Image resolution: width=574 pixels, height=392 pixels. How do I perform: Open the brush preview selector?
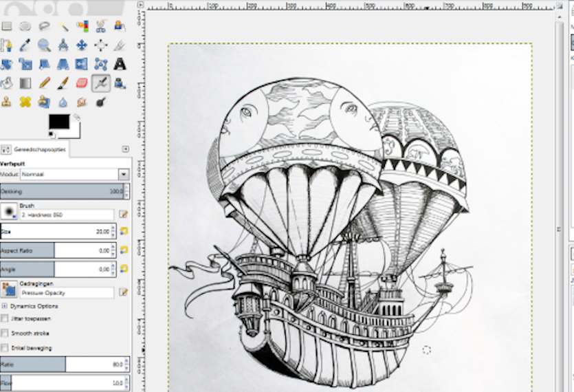coord(9,212)
